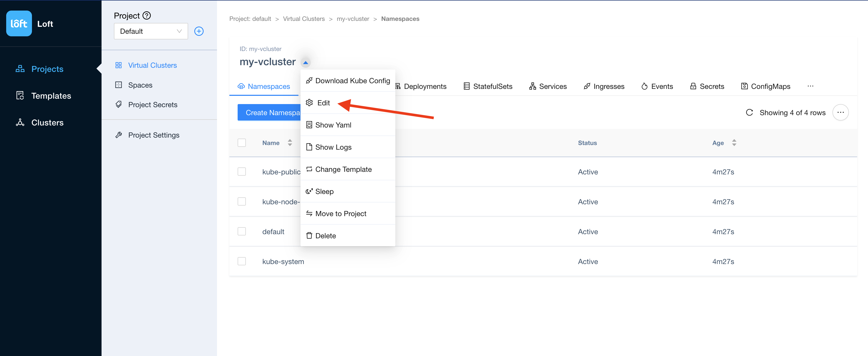The image size is (868, 356).
Task: Choose Move to Project from the menu
Action: click(341, 214)
